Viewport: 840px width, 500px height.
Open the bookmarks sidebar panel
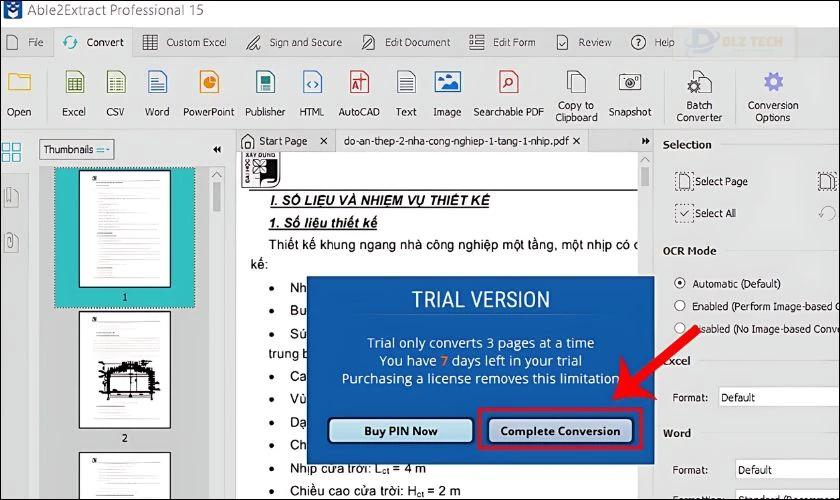[x=11, y=197]
